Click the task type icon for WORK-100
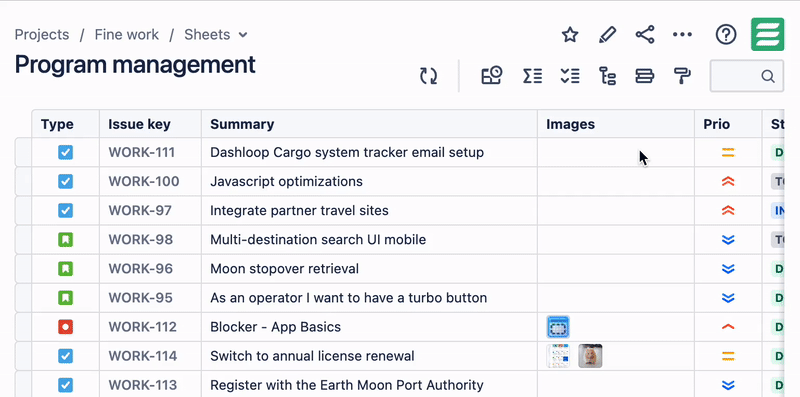800x397 pixels. coord(65,182)
